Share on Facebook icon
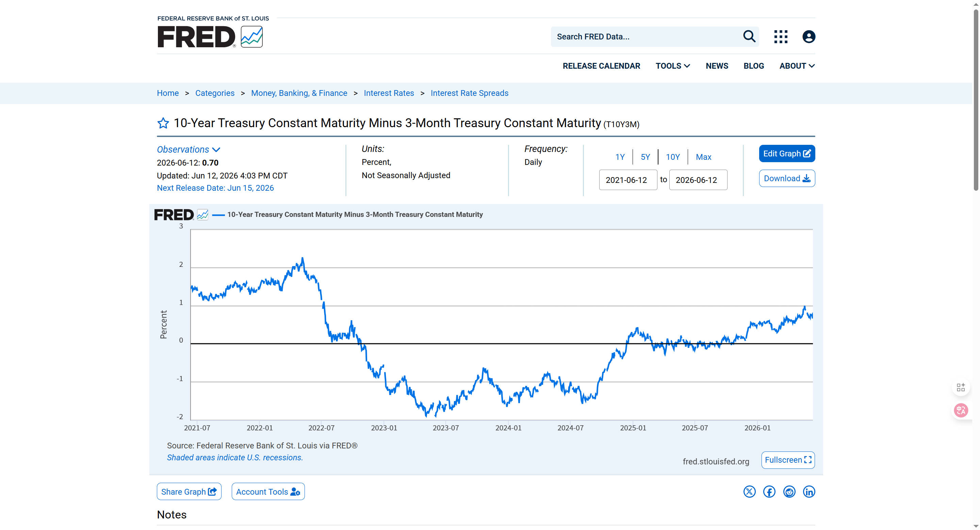 (769, 492)
